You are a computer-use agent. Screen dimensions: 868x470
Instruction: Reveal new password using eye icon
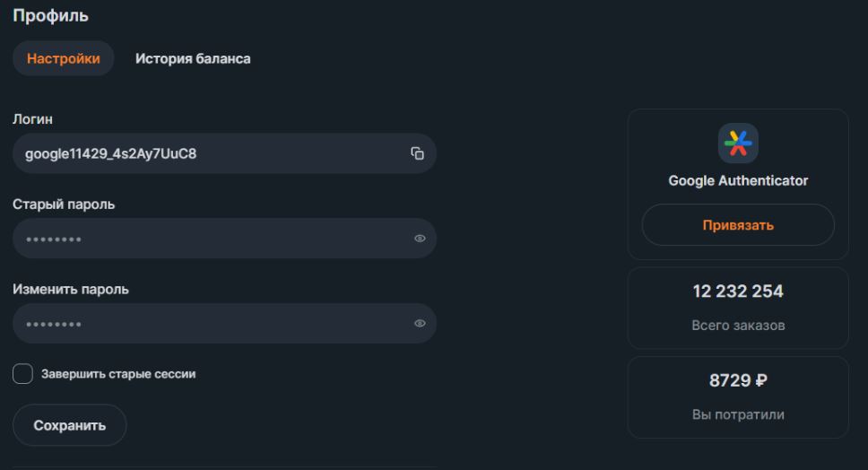[x=420, y=323]
